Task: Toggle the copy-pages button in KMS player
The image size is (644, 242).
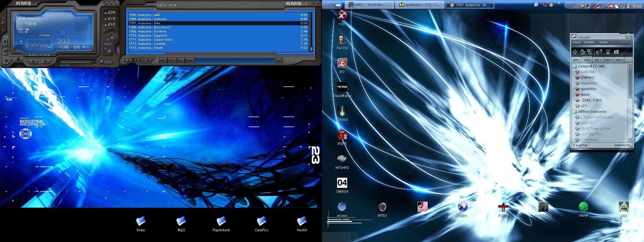Action: pyautogui.click(x=112, y=19)
